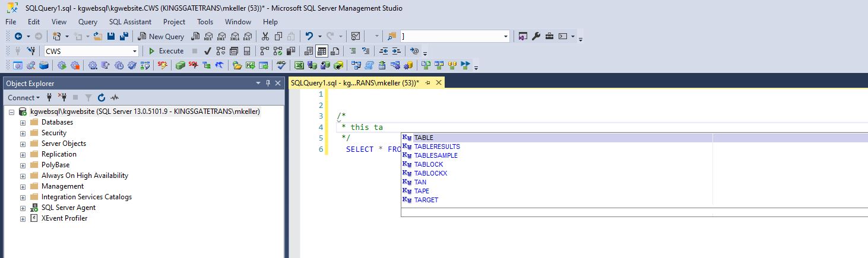Click the Parse checkmark icon
Image resolution: width=868 pixels, height=258 pixels.
tap(207, 51)
